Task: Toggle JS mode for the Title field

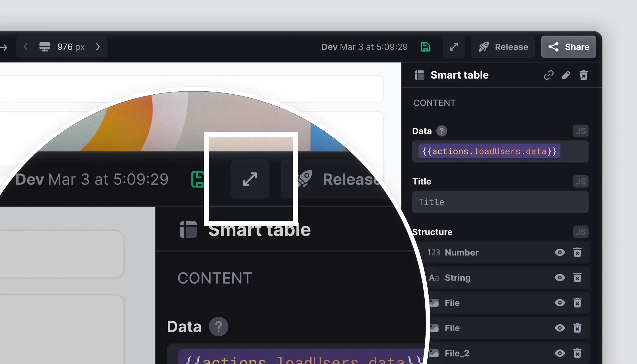Action: (x=581, y=181)
